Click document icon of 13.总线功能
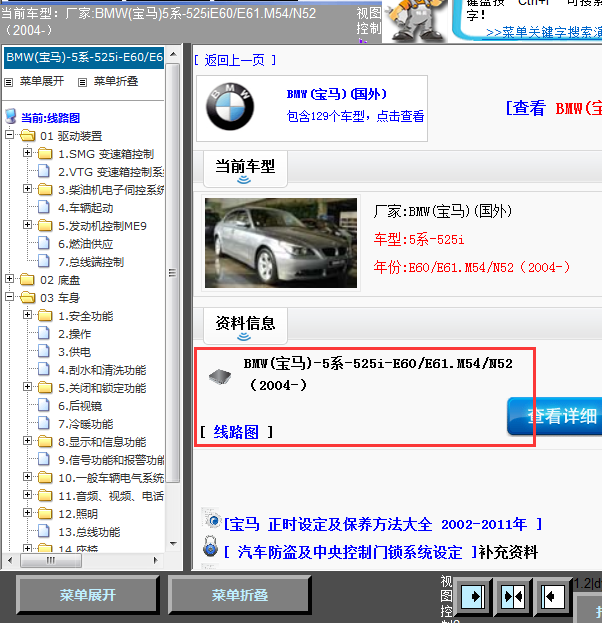Screen dimensions: 602x624 tap(44, 532)
